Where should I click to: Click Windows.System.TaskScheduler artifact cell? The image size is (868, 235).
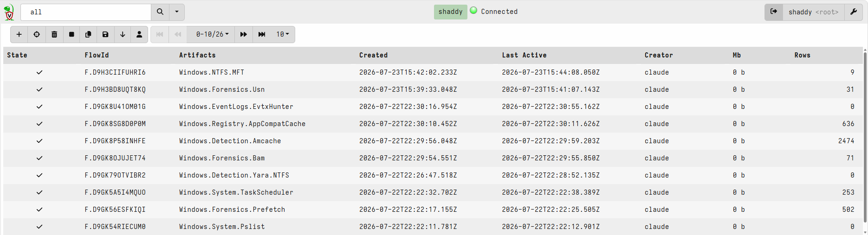pyautogui.click(x=236, y=192)
